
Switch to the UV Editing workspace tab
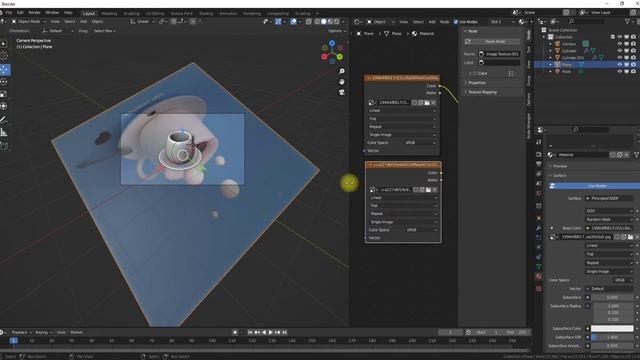point(155,13)
